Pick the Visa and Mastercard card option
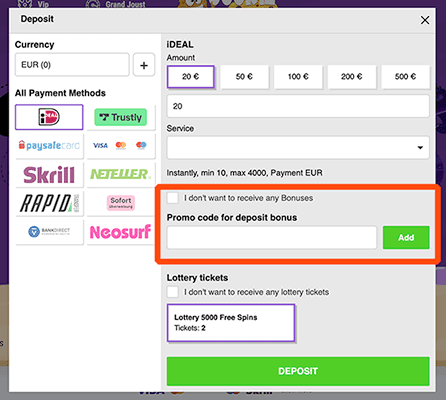This screenshot has height=400, width=446. 121,145
